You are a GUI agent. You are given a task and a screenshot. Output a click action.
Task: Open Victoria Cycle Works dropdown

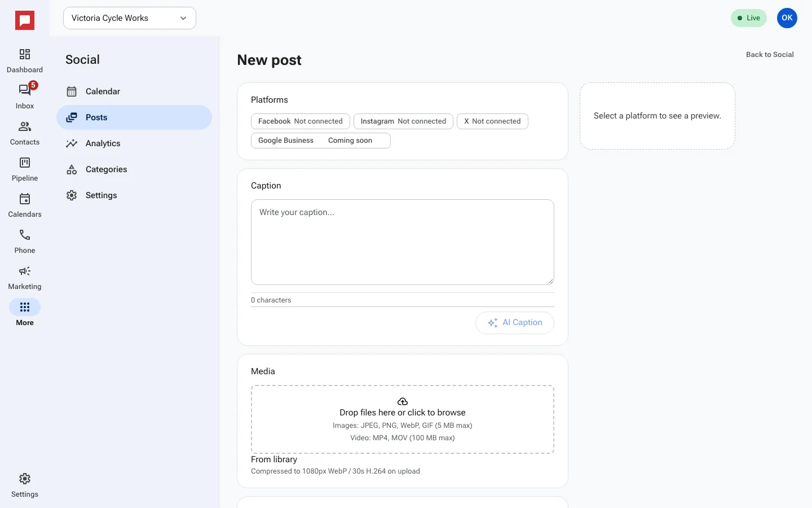(130, 18)
